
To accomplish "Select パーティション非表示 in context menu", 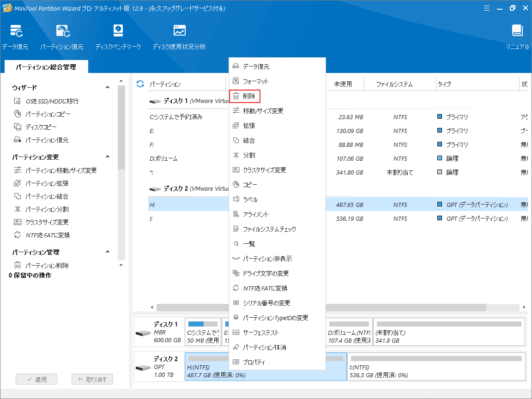I will click(277, 259).
